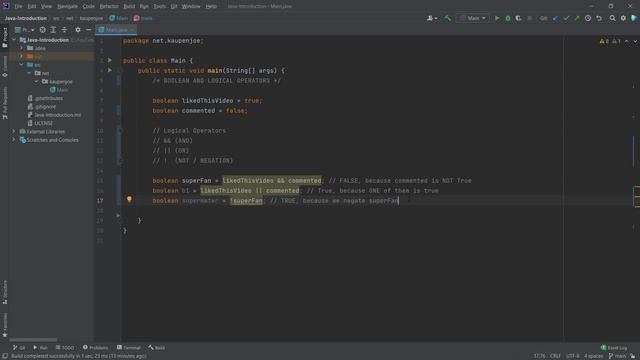640x360 pixels.
Task: Open the Navigate menu
Action: click(x=67, y=7)
